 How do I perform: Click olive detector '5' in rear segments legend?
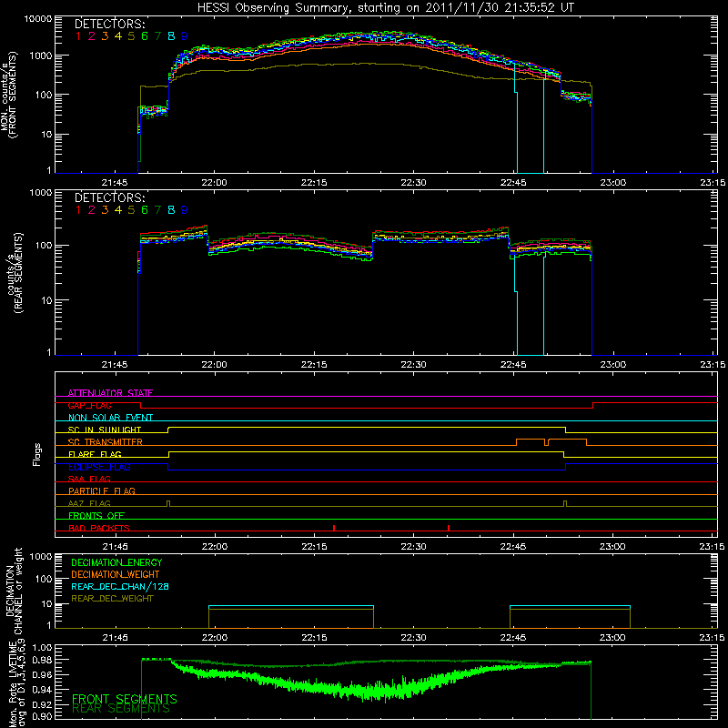(131, 210)
